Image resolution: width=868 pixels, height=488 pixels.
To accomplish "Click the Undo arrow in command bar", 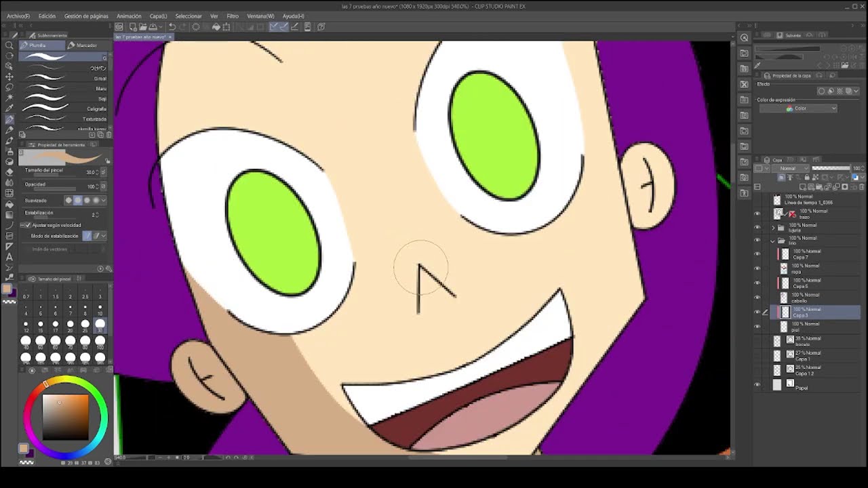I will tap(172, 27).
